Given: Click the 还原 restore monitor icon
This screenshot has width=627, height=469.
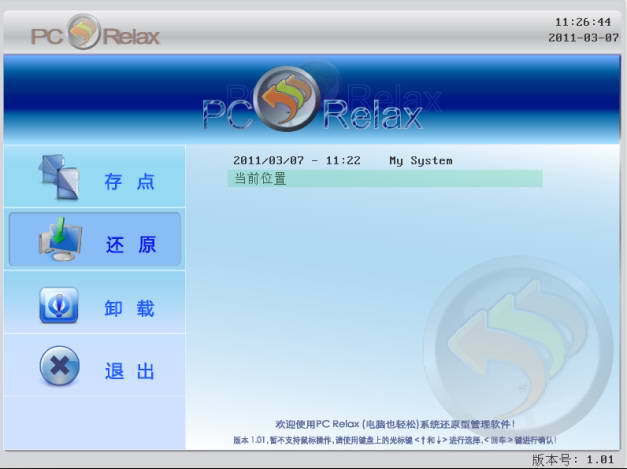Looking at the screenshot, I should pos(60,239).
